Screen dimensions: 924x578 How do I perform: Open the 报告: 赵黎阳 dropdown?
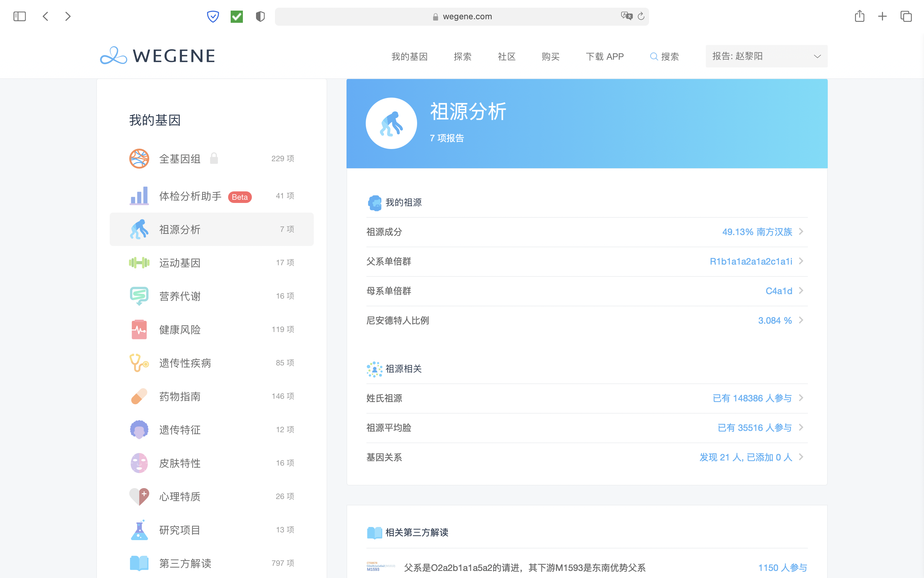[x=766, y=56]
